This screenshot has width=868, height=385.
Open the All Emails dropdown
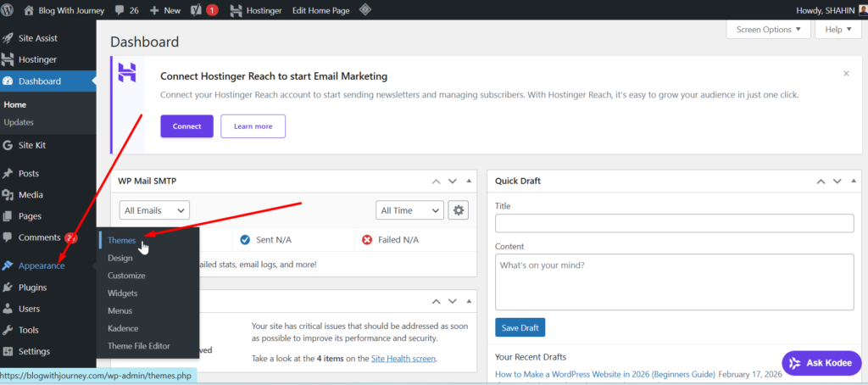point(154,210)
